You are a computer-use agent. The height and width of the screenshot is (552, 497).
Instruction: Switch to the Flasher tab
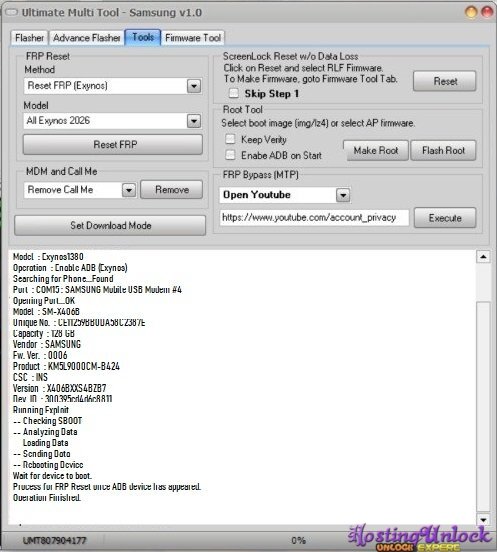click(x=29, y=37)
